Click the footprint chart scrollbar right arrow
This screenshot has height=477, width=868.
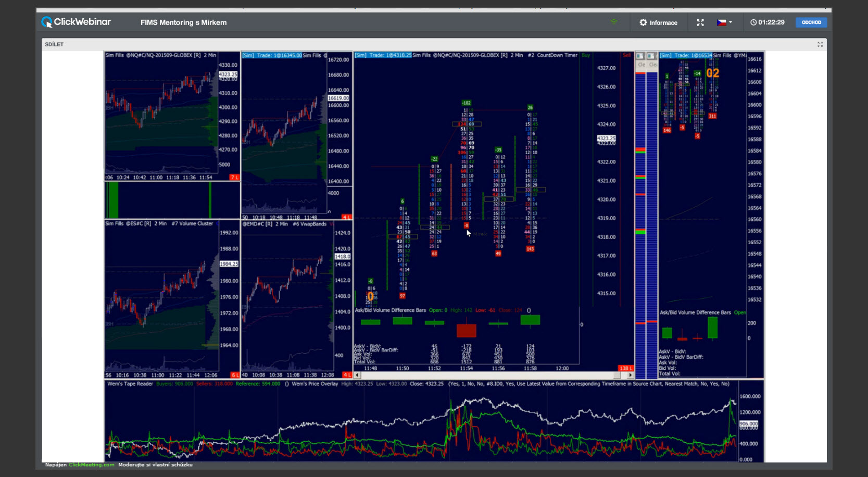(x=630, y=375)
